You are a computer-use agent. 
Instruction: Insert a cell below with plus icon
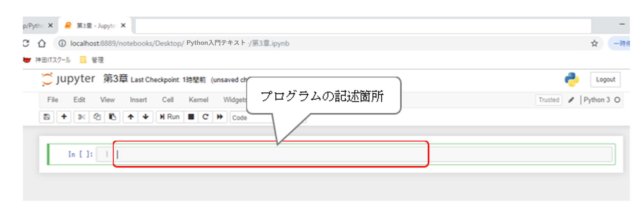64,117
